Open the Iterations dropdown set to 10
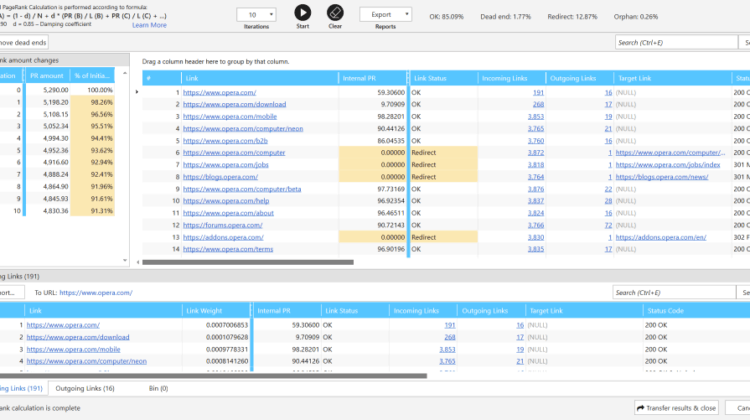 256,15
